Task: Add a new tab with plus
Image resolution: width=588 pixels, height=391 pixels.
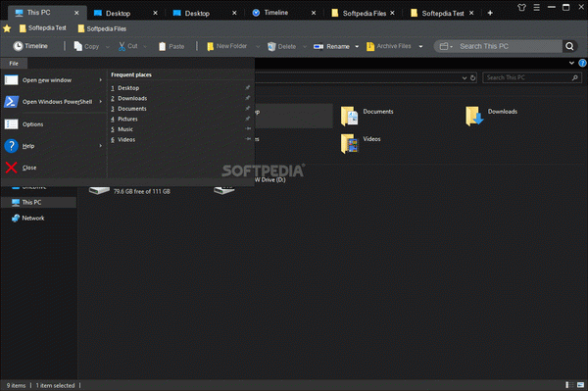Action: tap(490, 13)
